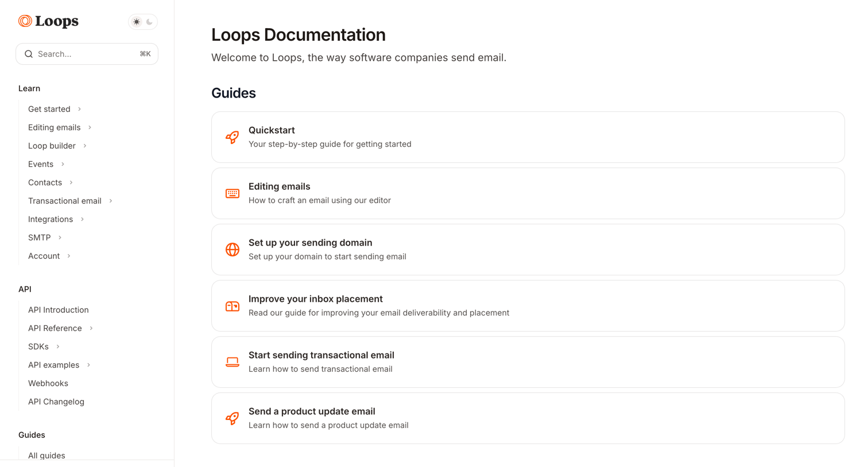The width and height of the screenshot is (868, 467).
Task: Expand the Integrations chevron
Action: pos(82,219)
